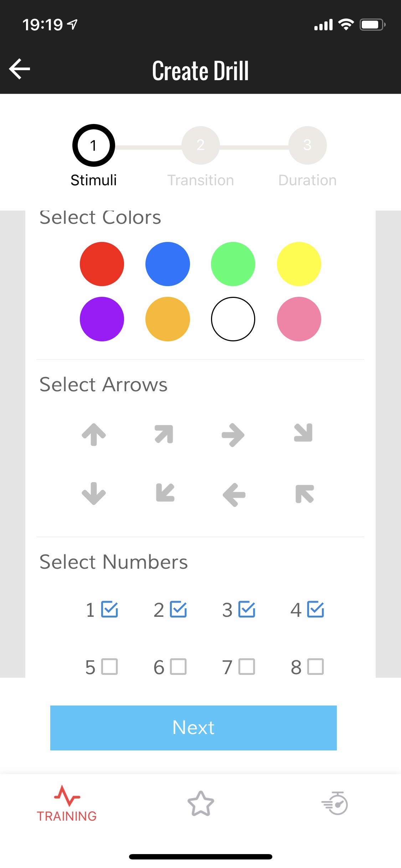Select the left arrow stimulus
401x868 pixels.
(234, 495)
